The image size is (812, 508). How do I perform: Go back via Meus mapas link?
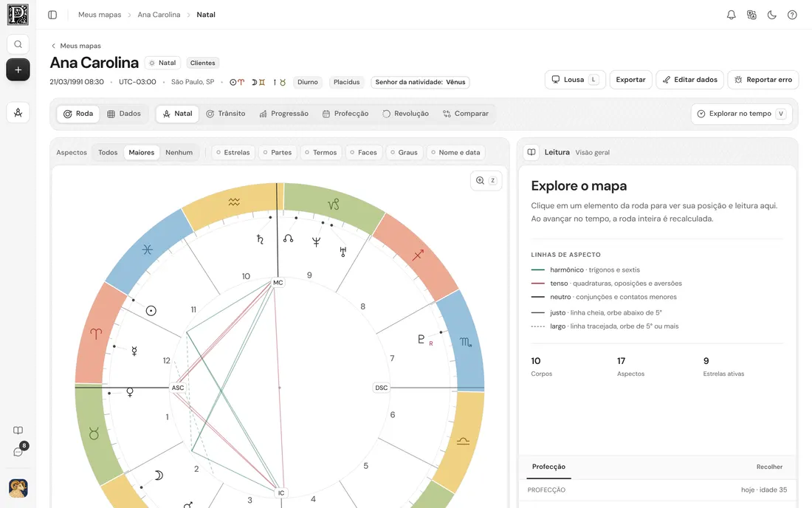(x=76, y=46)
